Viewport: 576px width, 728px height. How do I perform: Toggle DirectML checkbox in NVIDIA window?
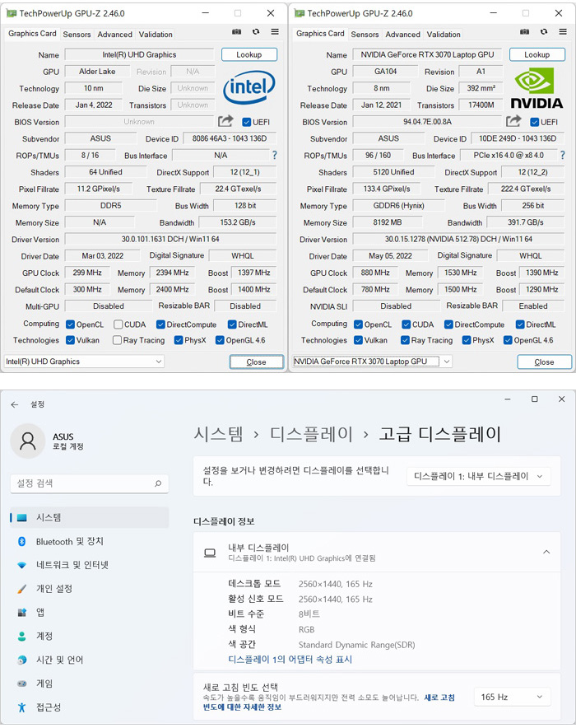coord(520,324)
